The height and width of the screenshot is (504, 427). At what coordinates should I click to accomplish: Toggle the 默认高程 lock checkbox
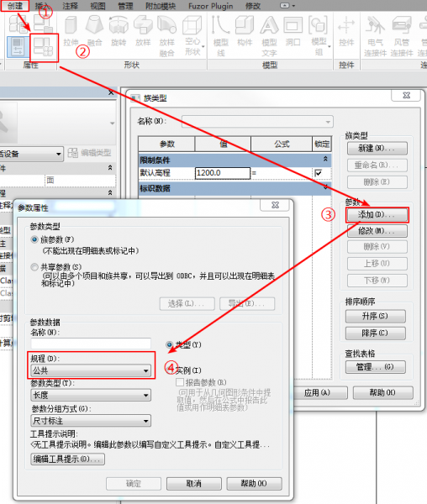(x=319, y=173)
